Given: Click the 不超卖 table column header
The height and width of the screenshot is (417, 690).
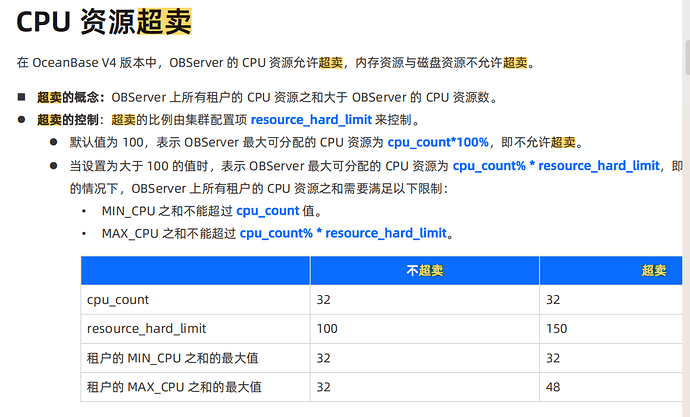Looking at the screenshot, I should 425,270.
